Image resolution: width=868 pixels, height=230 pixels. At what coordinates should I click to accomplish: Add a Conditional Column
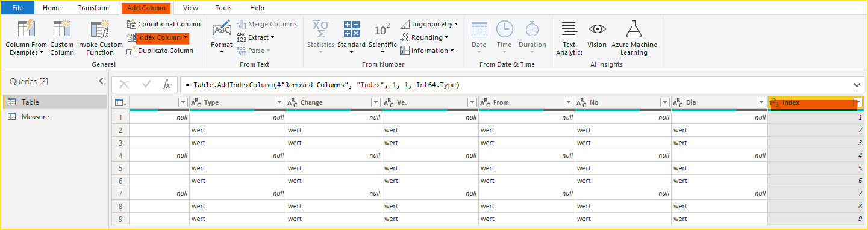[x=164, y=24]
